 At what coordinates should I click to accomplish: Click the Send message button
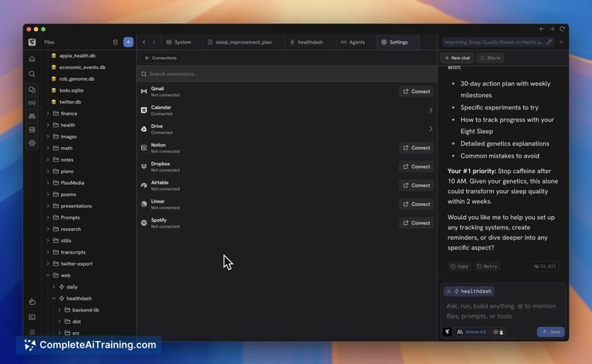[551, 332]
